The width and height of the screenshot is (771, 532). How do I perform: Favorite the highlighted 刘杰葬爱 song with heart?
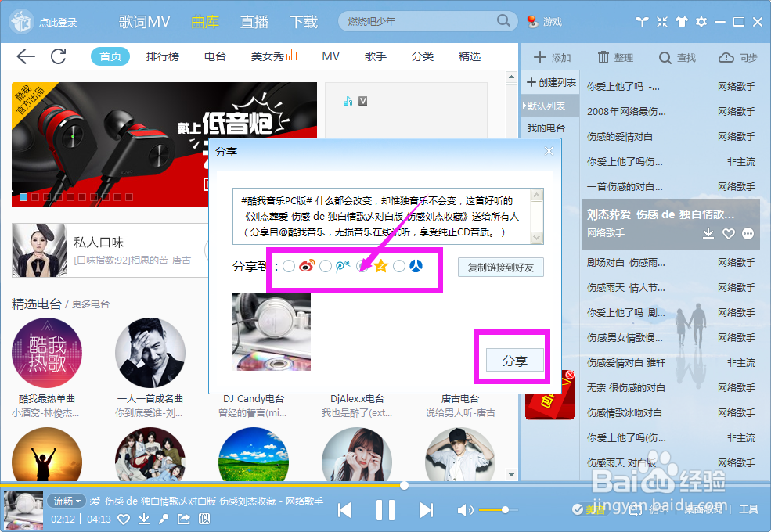pos(728,234)
